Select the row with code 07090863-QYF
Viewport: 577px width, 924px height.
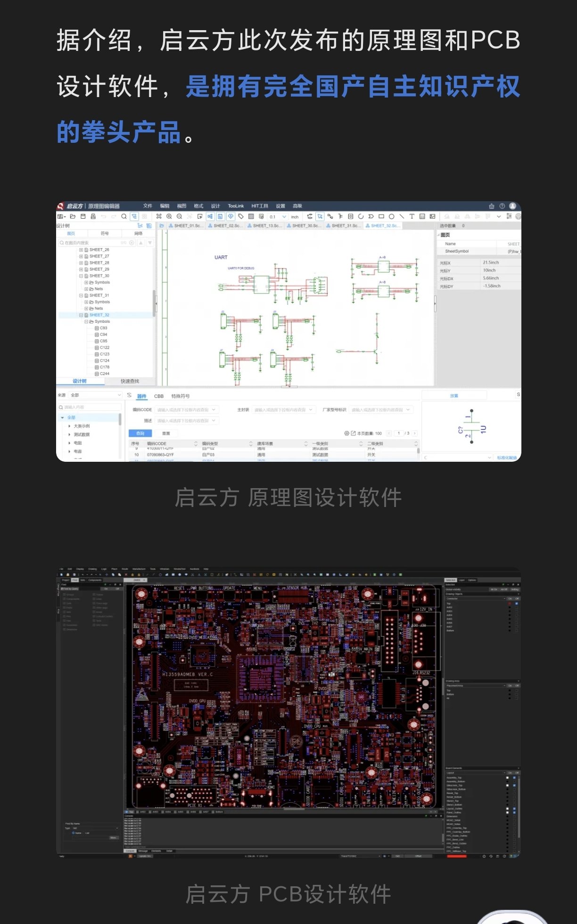pyautogui.click(x=273, y=455)
